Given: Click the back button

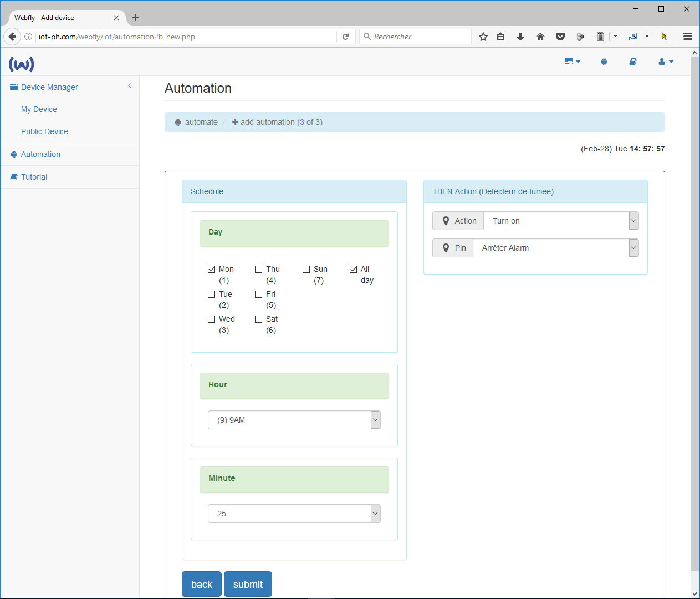Looking at the screenshot, I should (x=202, y=584).
